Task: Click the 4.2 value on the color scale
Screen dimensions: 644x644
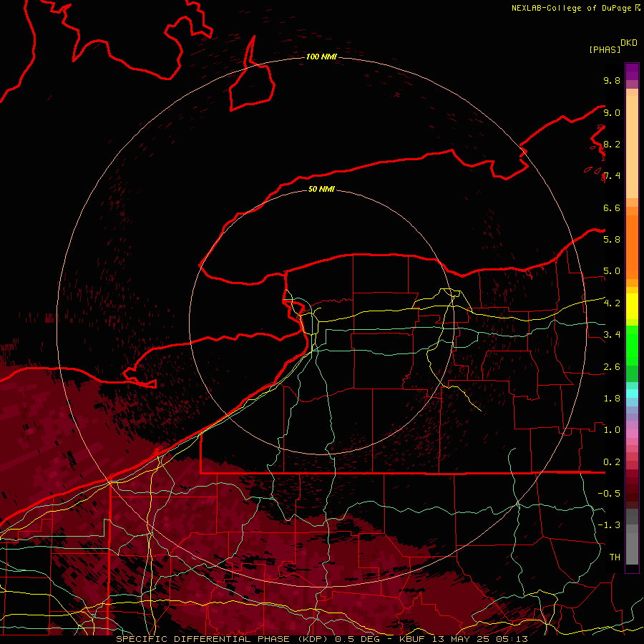Action: click(x=612, y=303)
